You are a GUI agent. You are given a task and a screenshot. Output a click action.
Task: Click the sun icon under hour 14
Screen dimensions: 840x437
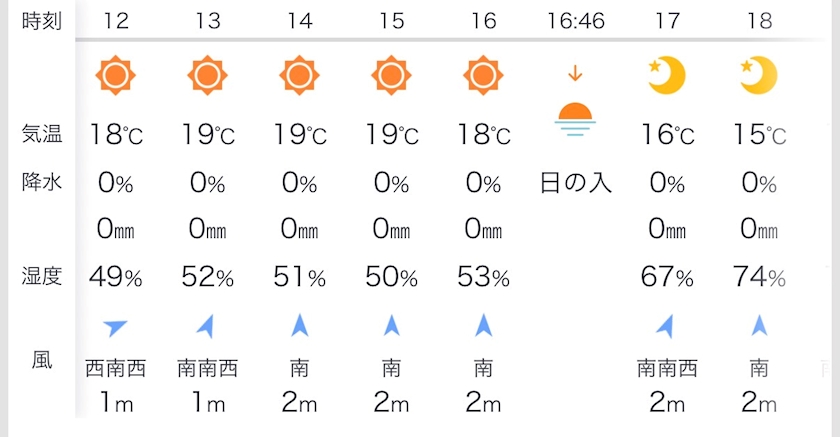point(299,76)
